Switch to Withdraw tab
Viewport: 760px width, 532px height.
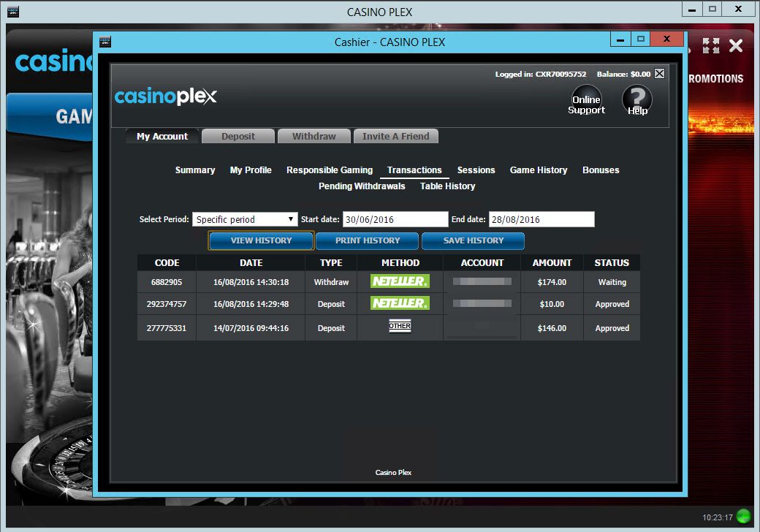coord(313,136)
